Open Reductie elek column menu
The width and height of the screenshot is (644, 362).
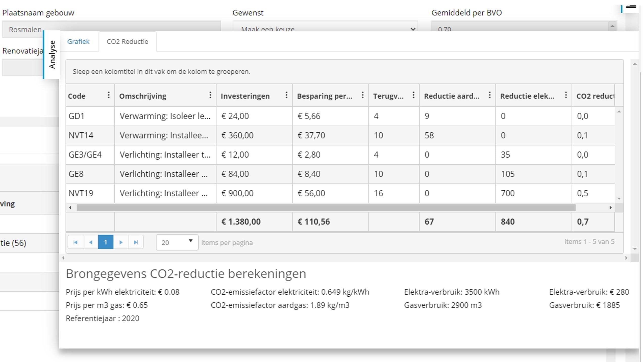pos(566,95)
